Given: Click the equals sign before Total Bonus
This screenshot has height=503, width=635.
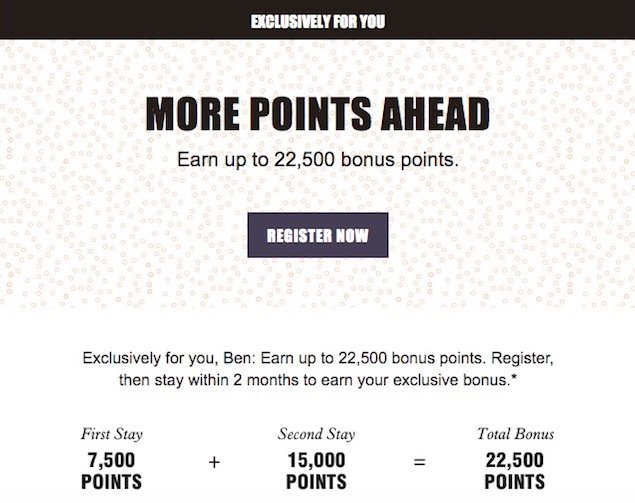Looking at the screenshot, I should [x=420, y=462].
